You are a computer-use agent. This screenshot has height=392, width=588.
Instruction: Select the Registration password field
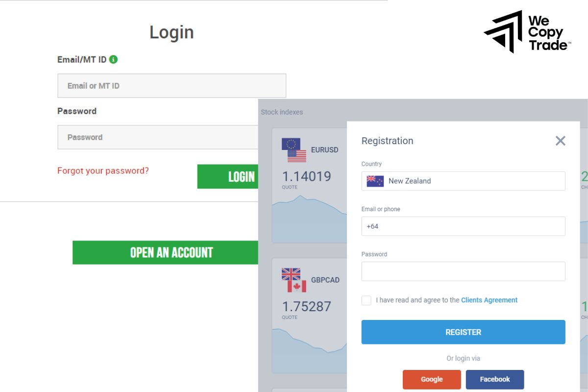[x=463, y=271]
